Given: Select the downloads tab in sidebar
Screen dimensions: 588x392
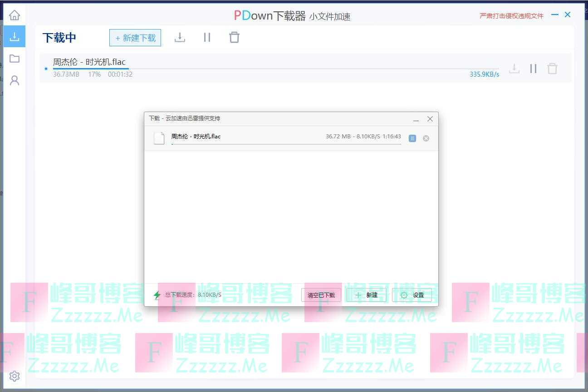Looking at the screenshot, I should click(x=15, y=37).
